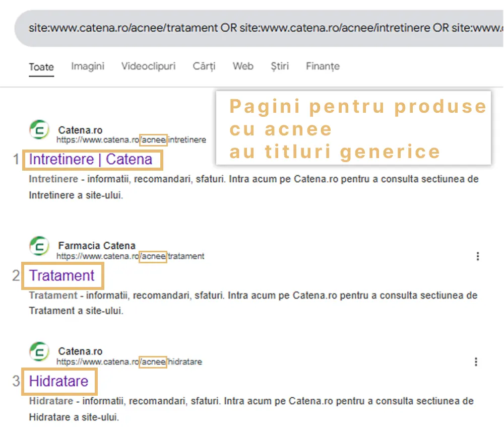The image size is (504, 435).
Task: Open the Web results tab
Action: tap(242, 66)
